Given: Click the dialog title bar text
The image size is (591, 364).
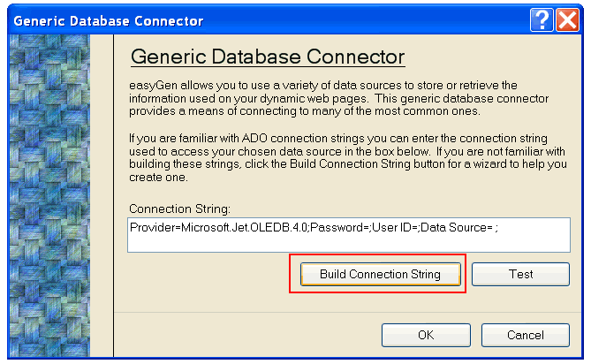Looking at the screenshot, I should pos(109,20).
